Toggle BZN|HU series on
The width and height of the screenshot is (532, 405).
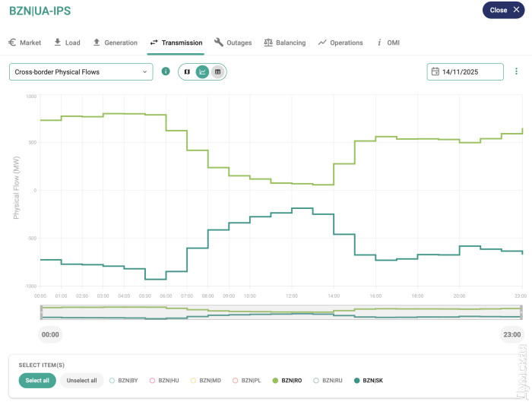point(165,380)
